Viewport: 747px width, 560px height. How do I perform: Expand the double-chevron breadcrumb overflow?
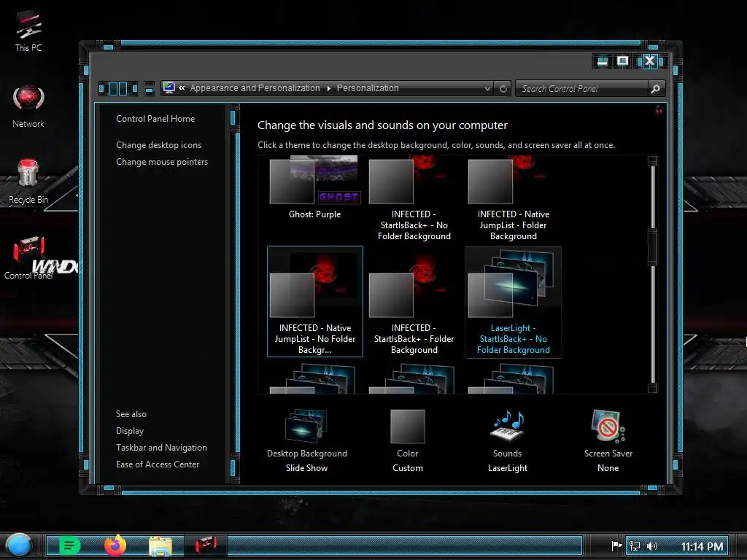pos(182,87)
